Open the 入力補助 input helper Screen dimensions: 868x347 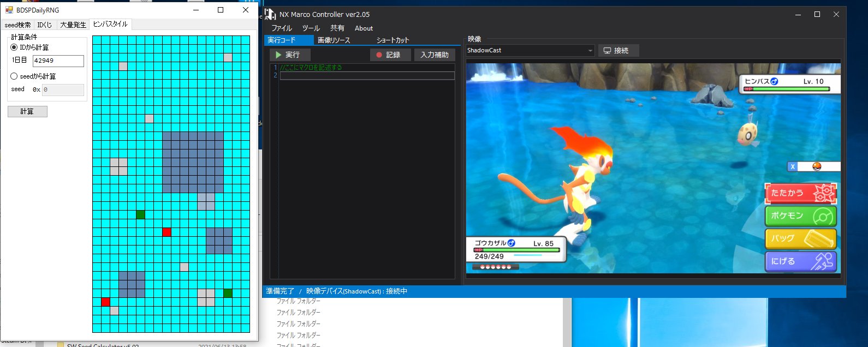coord(435,55)
